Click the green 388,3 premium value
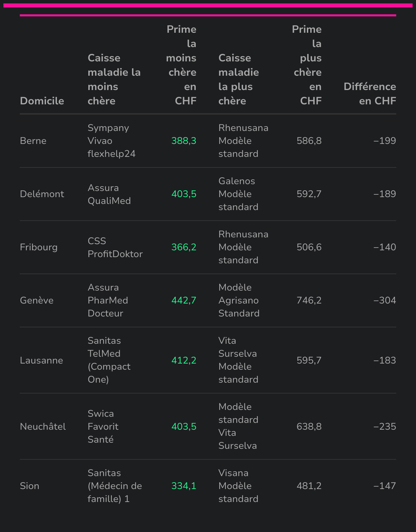This screenshot has height=532, width=416. point(184,141)
